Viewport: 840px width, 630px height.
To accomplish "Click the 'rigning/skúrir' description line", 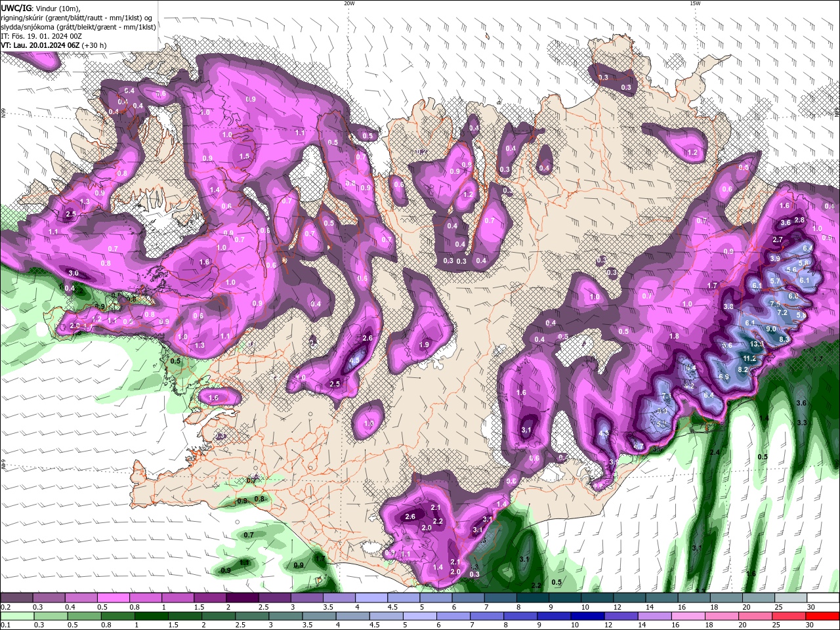I will [x=77, y=18].
